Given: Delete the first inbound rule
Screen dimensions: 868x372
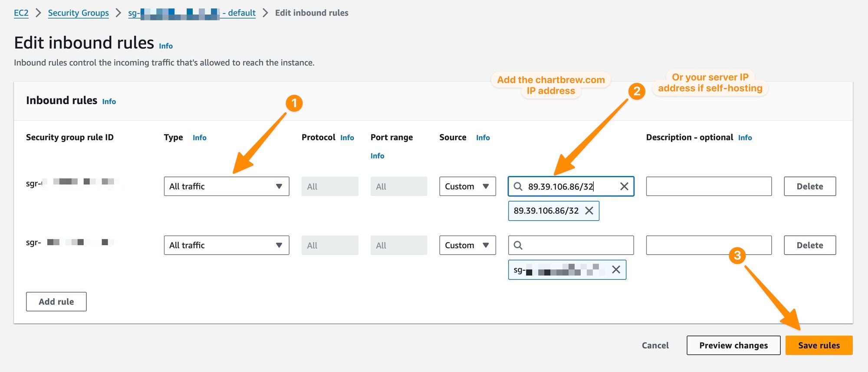Looking at the screenshot, I should click(x=809, y=186).
